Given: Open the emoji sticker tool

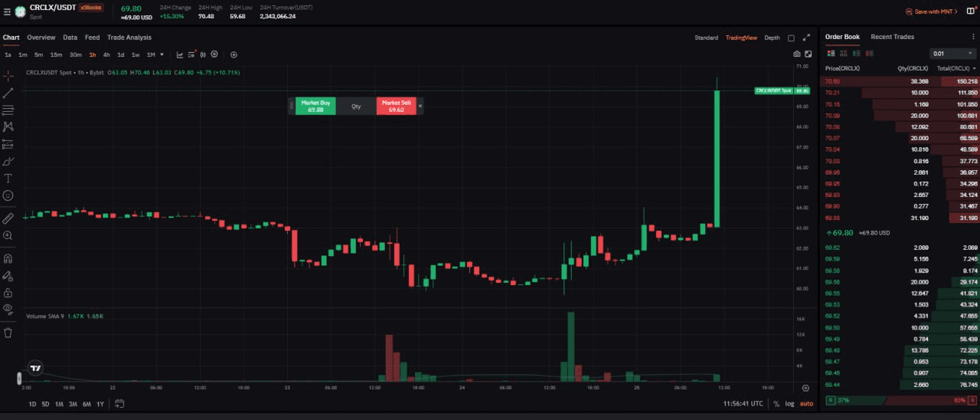Looking at the screenshot, I should (x=8, y=195).
